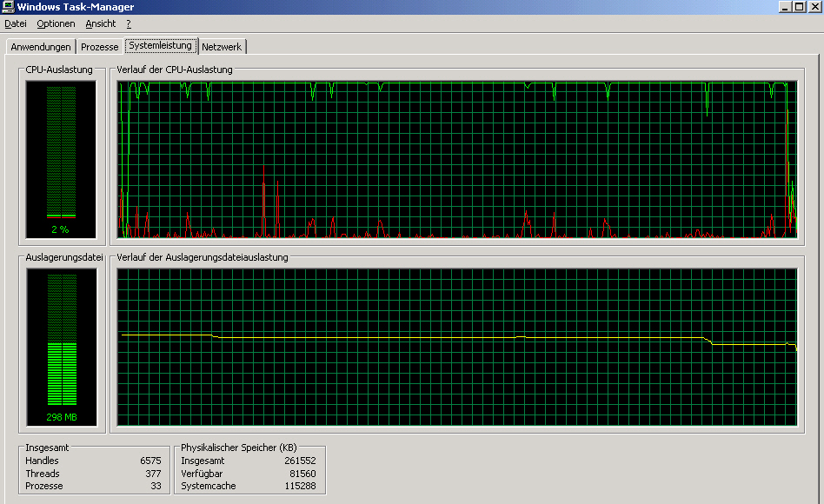The image size is (824, 504).
Task: Click the Auslagerungsdatei gauge showing 298 MB
Action: (62, 347)
